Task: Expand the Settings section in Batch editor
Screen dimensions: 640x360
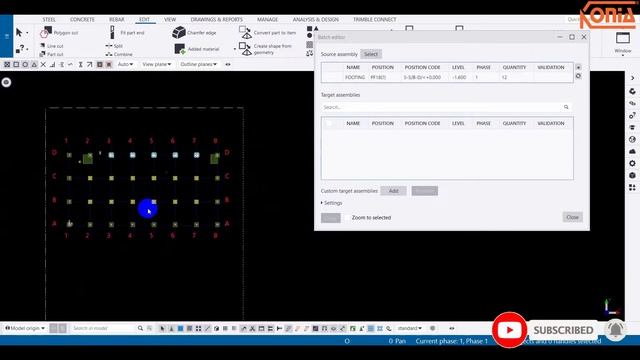Action: [331, 203]
